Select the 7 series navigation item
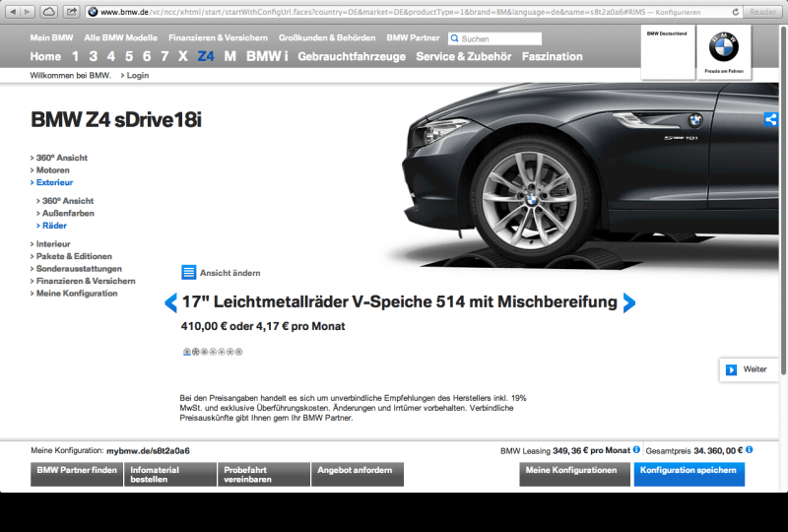Image resolution: width=788 pixels, height=532 pixels. tap(164, 56)
